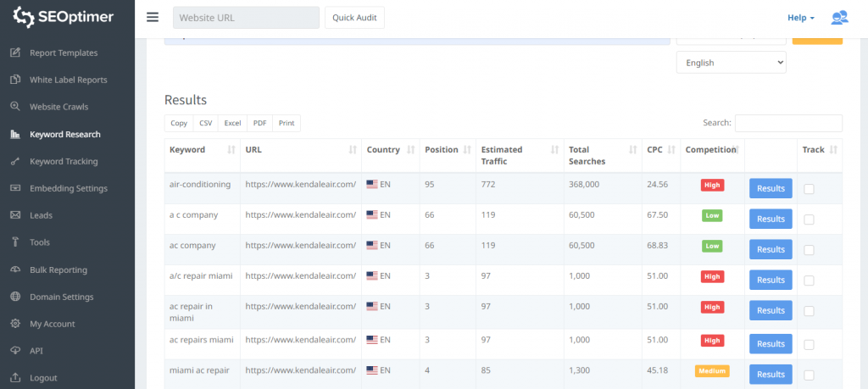Click the My Account gear icon
868x389 pixels.
click(x=14, y=324)
